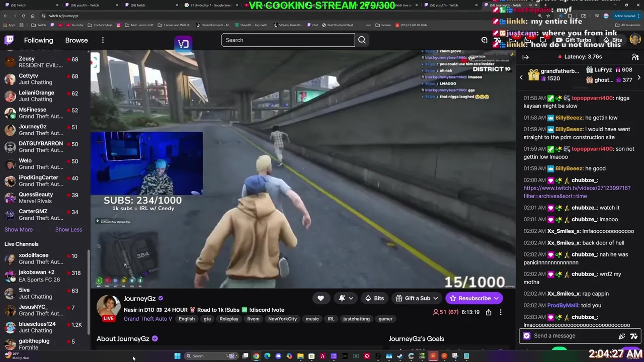The height and width of the screenshot is (362, 644).
Task: Open the xodollfacee live channel
Action: pos(44,258)
